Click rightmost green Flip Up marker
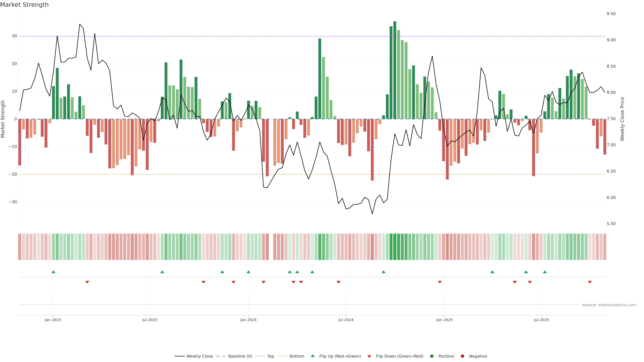644x362 pixels. (545, 272)
